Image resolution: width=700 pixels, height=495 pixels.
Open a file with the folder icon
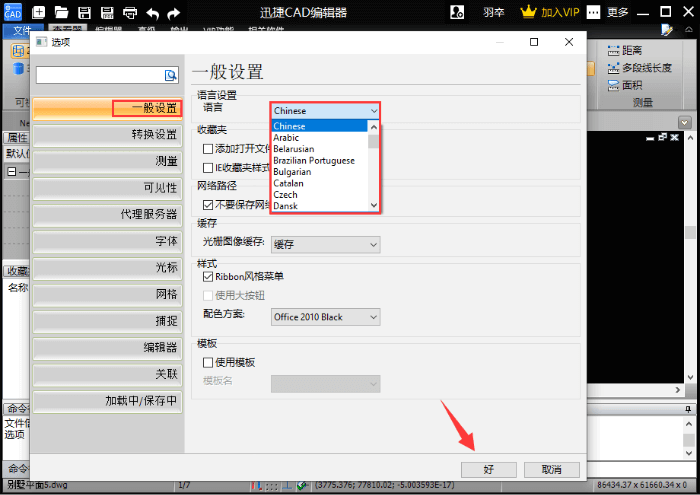point(62,12)
